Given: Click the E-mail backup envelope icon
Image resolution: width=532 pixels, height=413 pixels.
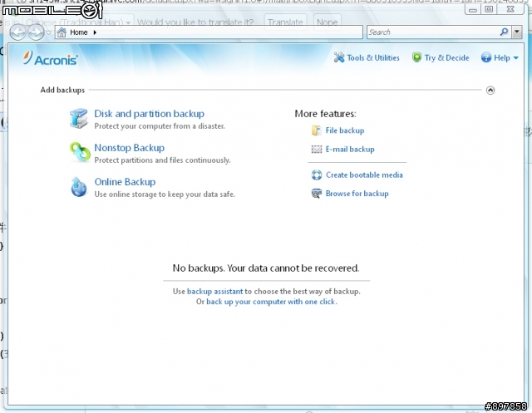Looking at the screenshot, I should click(x=316, y=150).
